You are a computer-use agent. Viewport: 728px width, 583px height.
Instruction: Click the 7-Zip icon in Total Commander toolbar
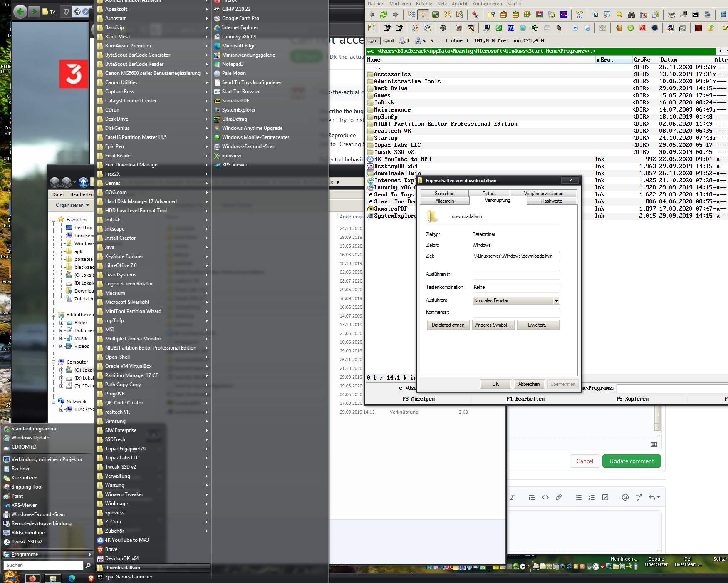pyautogui.click(x=510, y=28)
